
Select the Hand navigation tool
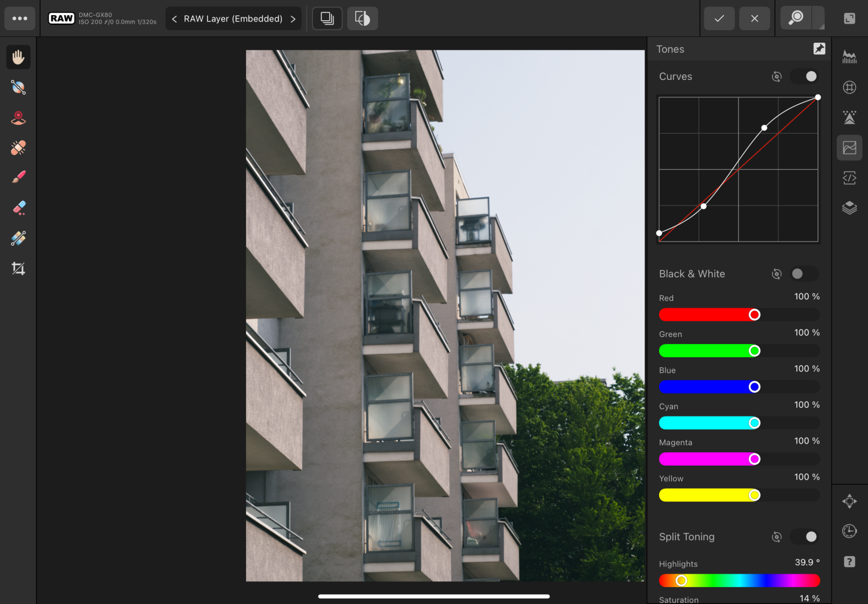click(x=18, y=56)
